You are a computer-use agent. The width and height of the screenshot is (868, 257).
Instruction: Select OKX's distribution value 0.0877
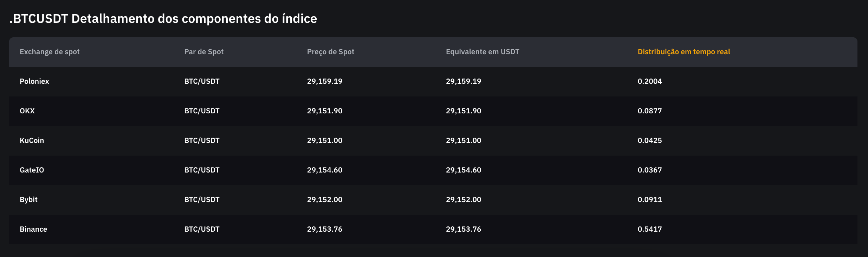coord(649,111)
